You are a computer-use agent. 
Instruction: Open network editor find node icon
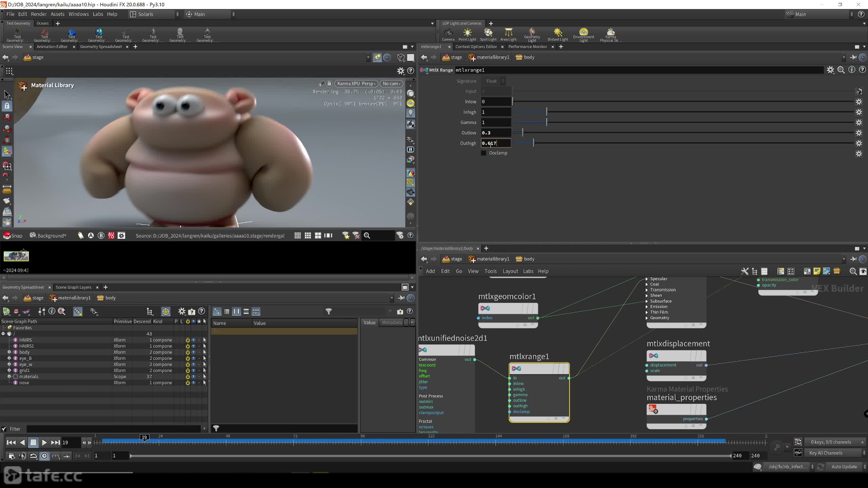[x=853, y=271]
